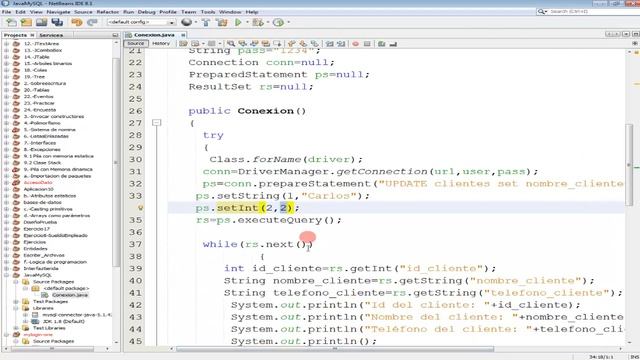Viewport: 640px width, 360px height.
Task: Collapse the JavaMySQL project node
Action: [x=7, y=275]
